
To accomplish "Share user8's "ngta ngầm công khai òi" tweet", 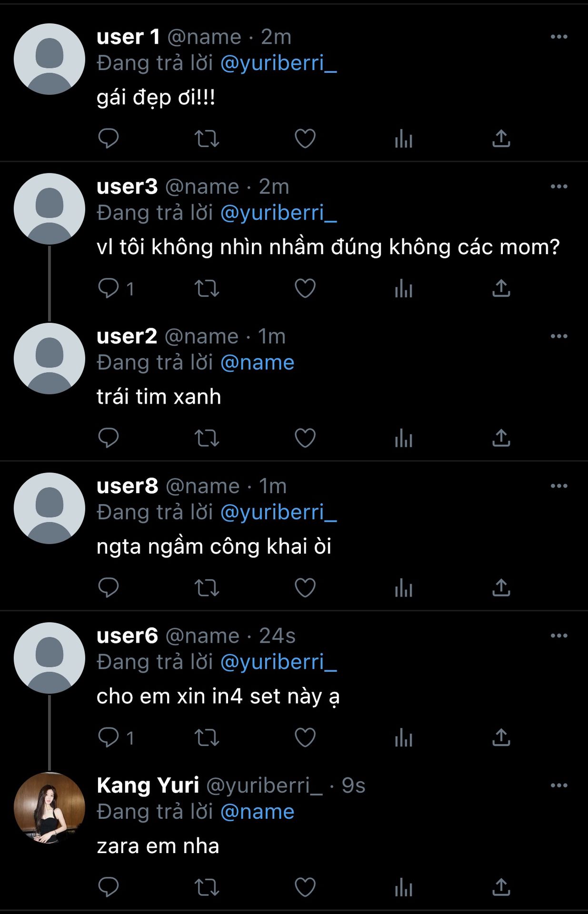I will tap(501, 588).
